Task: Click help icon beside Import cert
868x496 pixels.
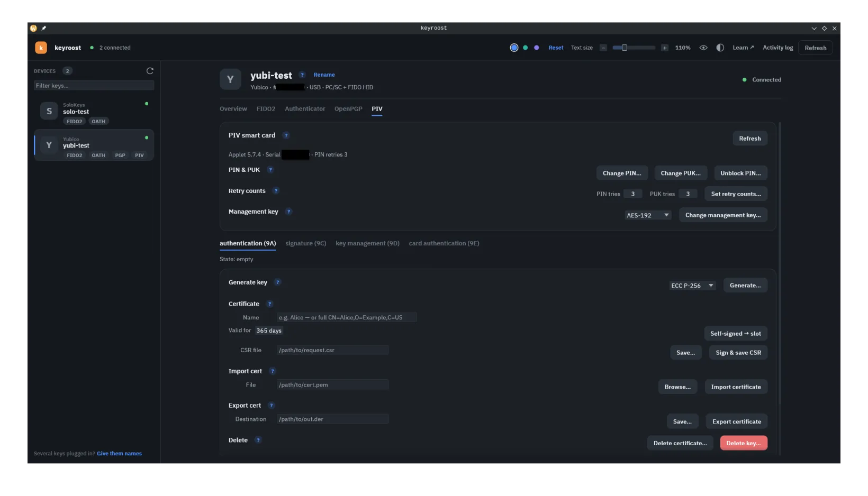Action: point(273,371)
